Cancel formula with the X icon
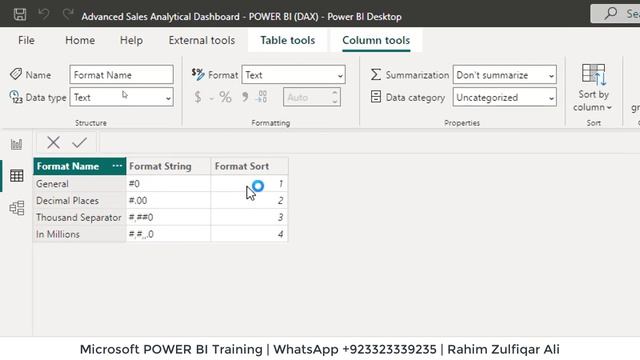The height and width of the screenshot is (360, 640). (x=53, y=142)
